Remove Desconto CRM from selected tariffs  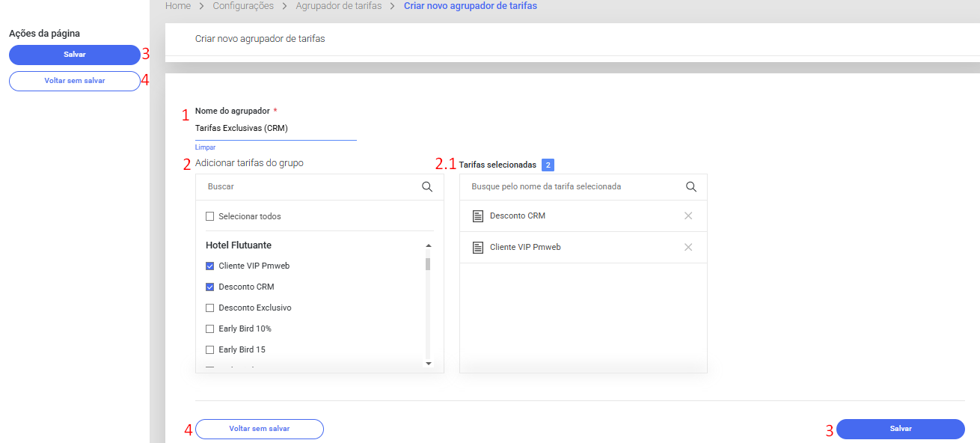pyautogui.click(x=688, y=216)
